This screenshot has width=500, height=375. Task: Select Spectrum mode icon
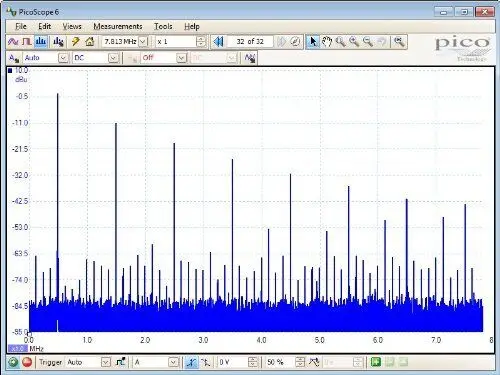(41, 42)
